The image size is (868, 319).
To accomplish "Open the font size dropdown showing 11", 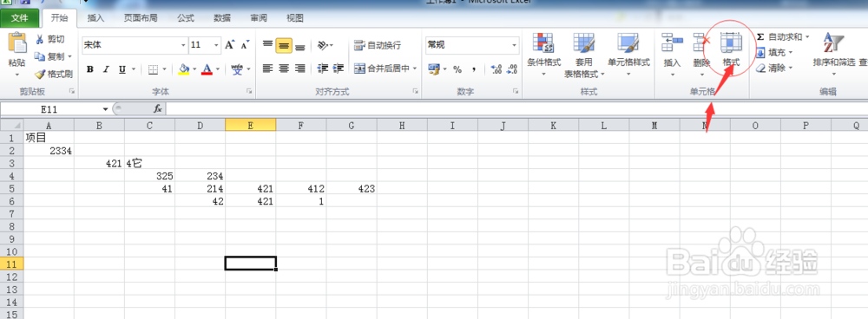I will [216, 45].
